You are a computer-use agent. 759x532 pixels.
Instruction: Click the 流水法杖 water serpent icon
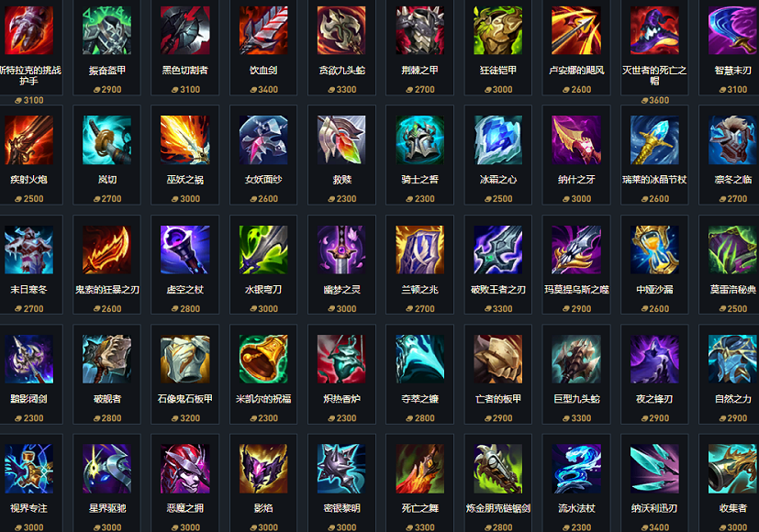(576, 469)
